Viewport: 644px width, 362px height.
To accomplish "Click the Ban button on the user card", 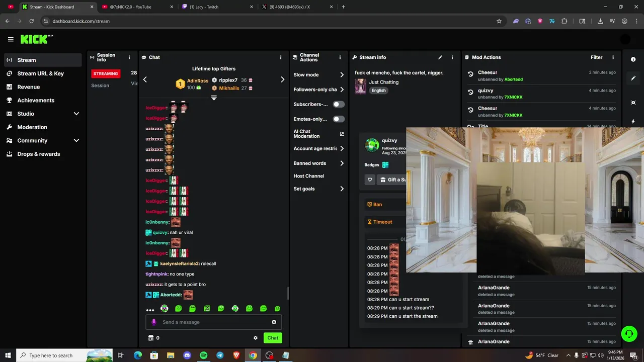I will point(385,205).
